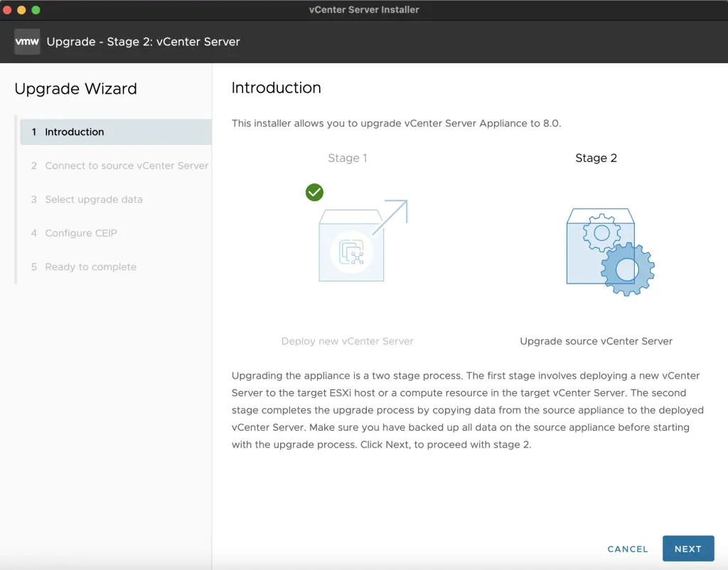Click the macOS minimize button
This screenshot has height=570, width=728.
pyautogui.click(x=21, y=10)
